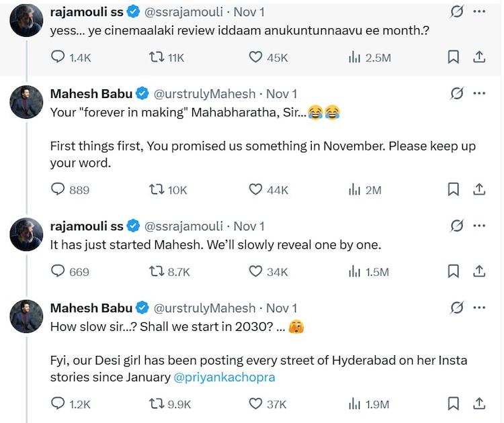Image resolution: width=504 pixels, height=423 pixels.
Task: Open more options on "It has just started" tweet
Action: 479,226
